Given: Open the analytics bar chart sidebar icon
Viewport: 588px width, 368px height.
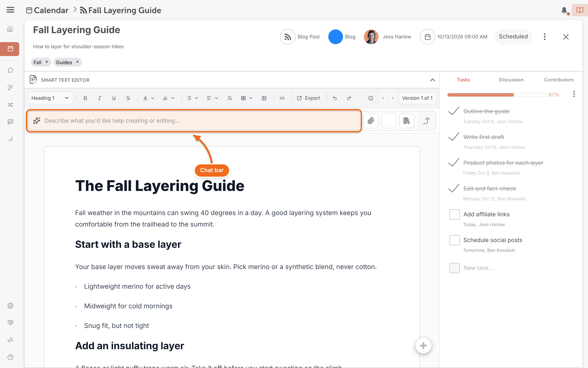Looking at the screenshot, I should pyautogui.click(x=10, y=139).
